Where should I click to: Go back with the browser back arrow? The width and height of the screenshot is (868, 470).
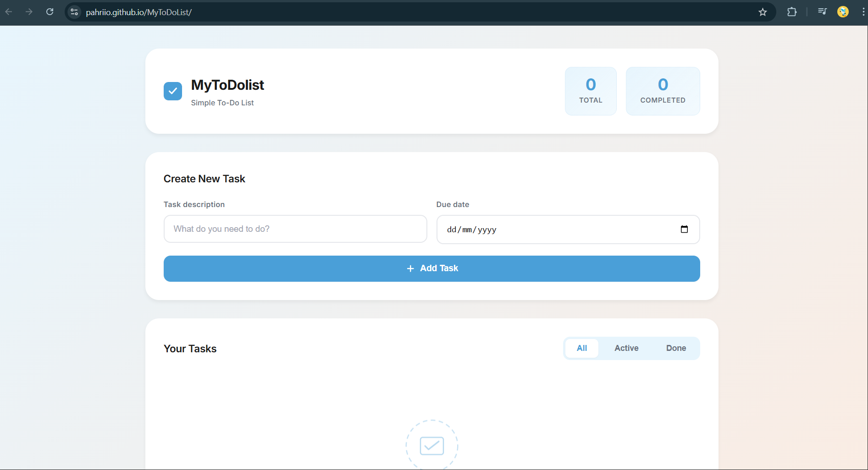click(x=9, y=12)
